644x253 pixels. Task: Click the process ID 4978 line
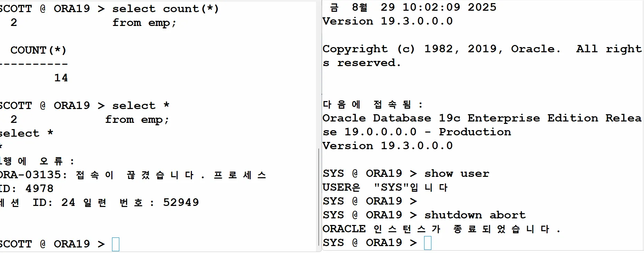(27, 189)
